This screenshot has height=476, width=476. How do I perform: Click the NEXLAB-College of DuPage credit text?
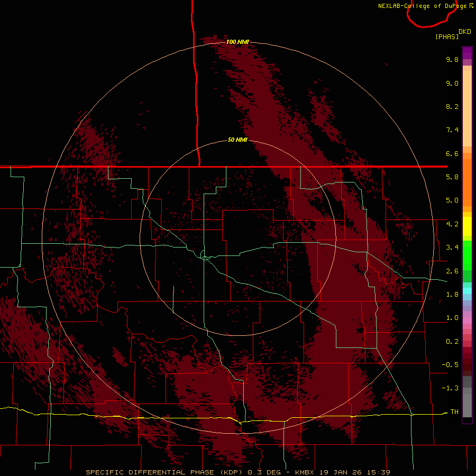click(x=423, y=6)
